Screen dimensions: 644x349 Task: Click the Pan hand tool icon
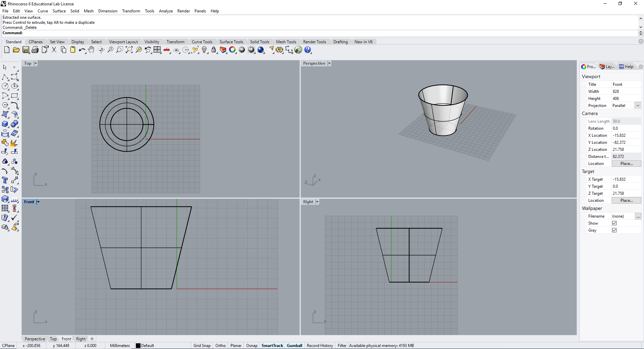tap(91, 50)
